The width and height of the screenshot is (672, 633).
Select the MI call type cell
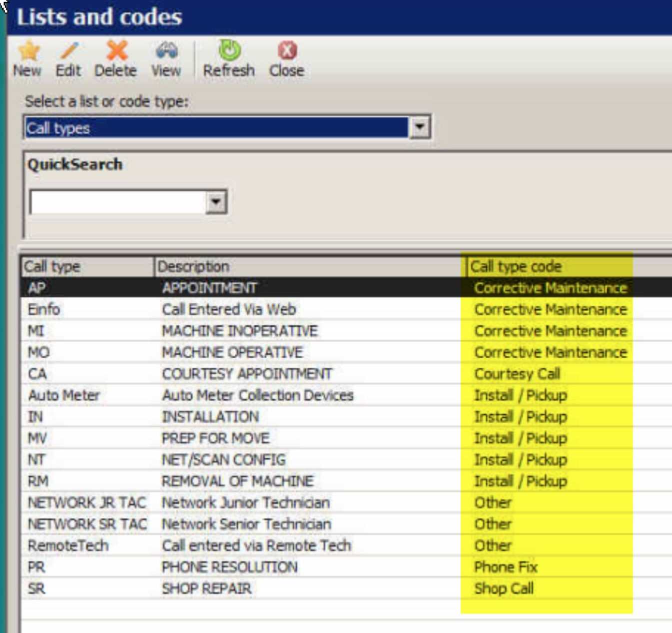pos(36,331)
